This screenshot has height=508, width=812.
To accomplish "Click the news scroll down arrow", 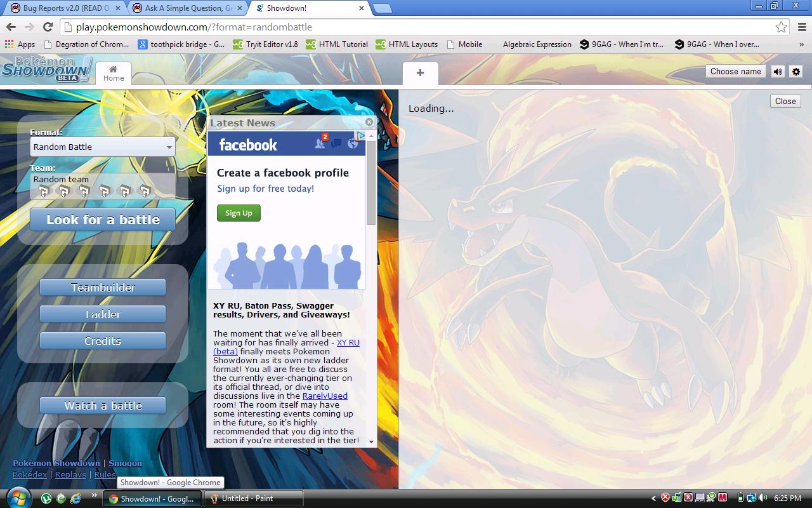I will [x=371, y=442].
